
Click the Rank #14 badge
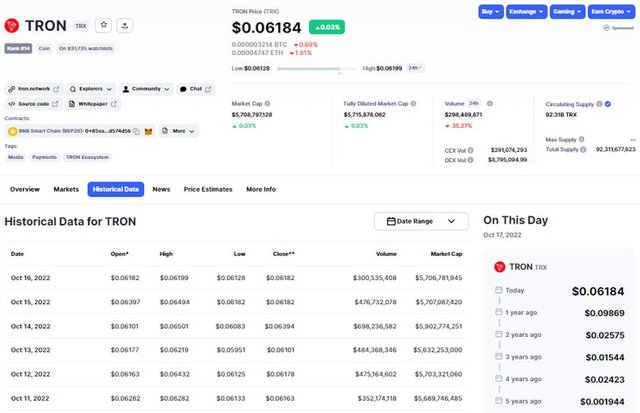(x=18, y=49)
